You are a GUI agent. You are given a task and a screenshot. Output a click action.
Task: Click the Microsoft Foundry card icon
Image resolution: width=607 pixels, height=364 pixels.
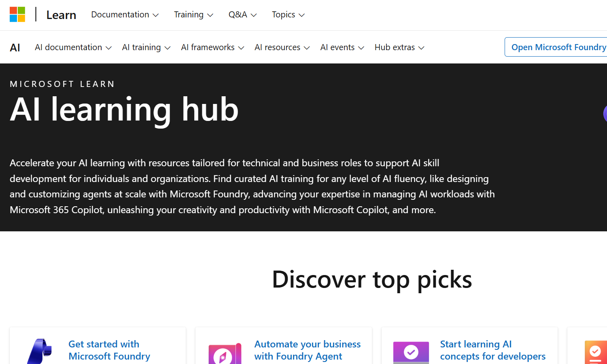pos(40,351)
